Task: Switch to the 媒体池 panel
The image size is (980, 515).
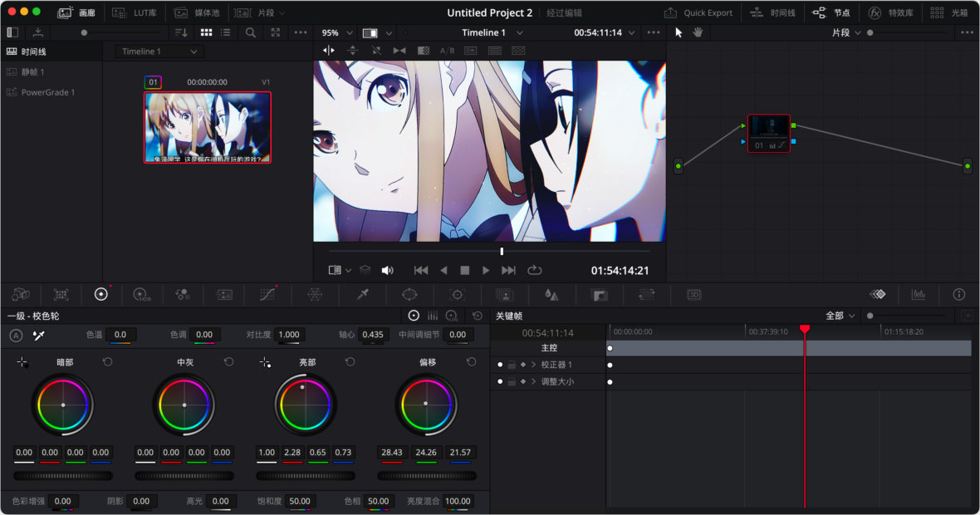Action: click(209, 12)
